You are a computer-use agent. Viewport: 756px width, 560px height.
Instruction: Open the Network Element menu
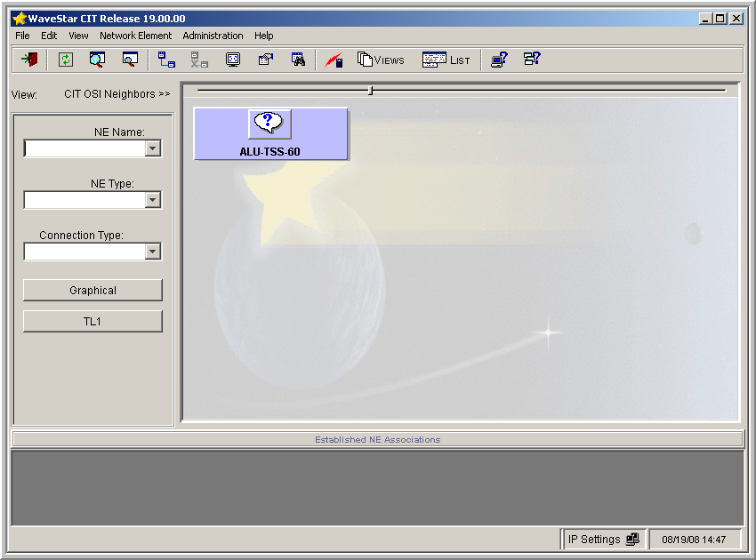coord(135,36)
